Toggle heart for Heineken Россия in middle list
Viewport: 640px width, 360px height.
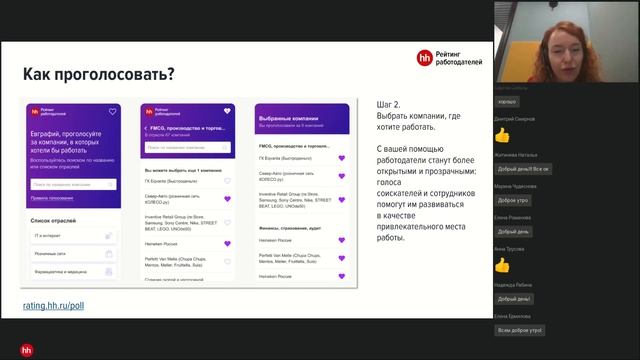(x=227, y=244)
